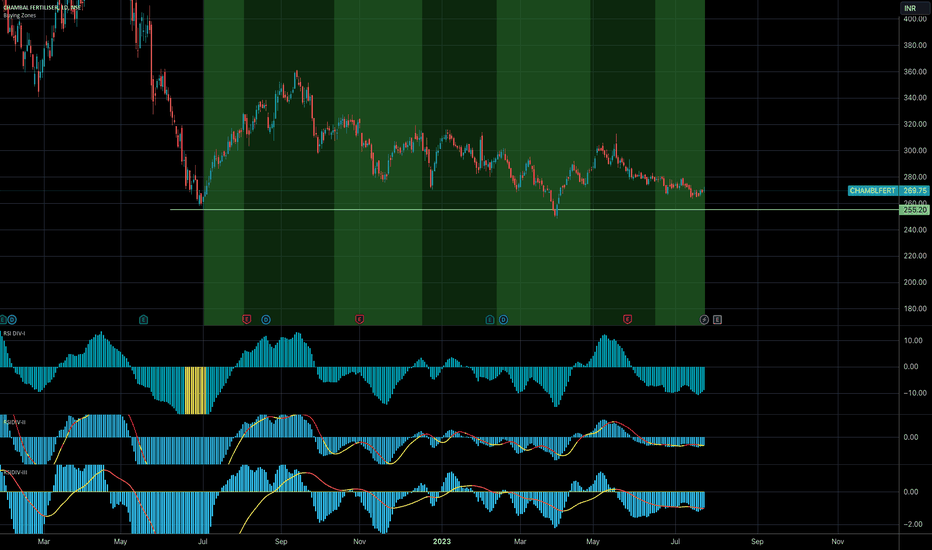Open the blue dividend marker before Sep 2022
932x550 pixels.
coord(266,320)
